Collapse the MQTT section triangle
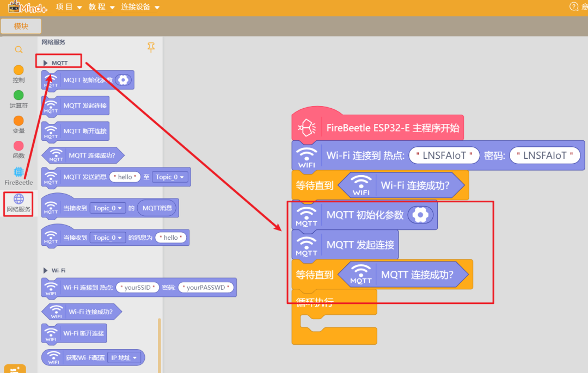Screen dimensions: 588x373 pos(45,63)
